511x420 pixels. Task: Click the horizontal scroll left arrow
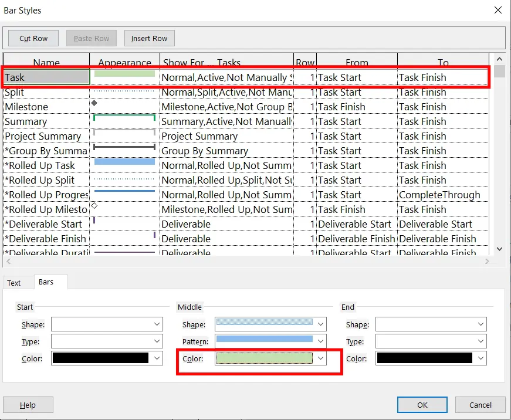(9, 261)
